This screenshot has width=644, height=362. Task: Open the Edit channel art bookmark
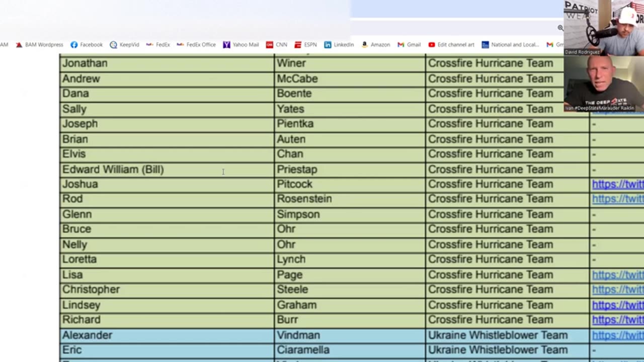[x=451, y=45]
